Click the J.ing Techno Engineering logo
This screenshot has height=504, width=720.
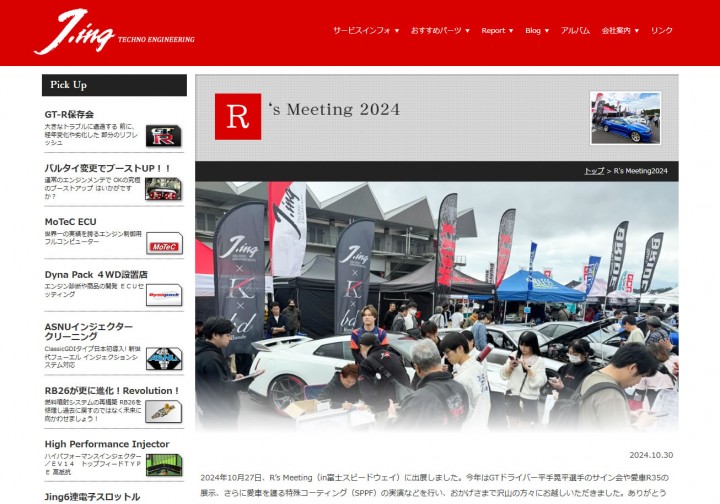[x=114, y=32]
